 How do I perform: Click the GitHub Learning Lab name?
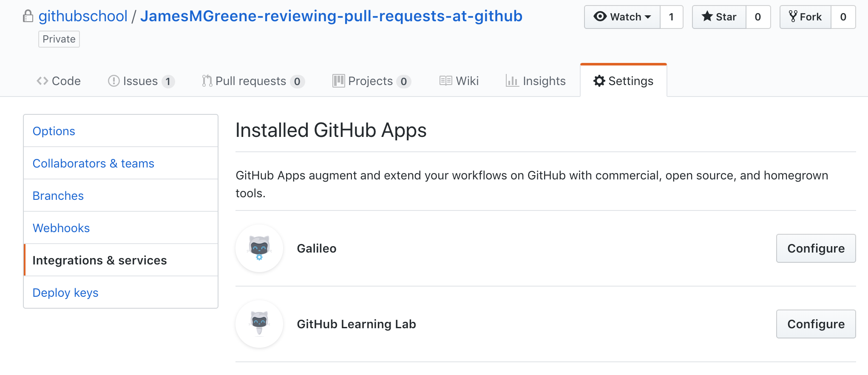coord(356,324)
